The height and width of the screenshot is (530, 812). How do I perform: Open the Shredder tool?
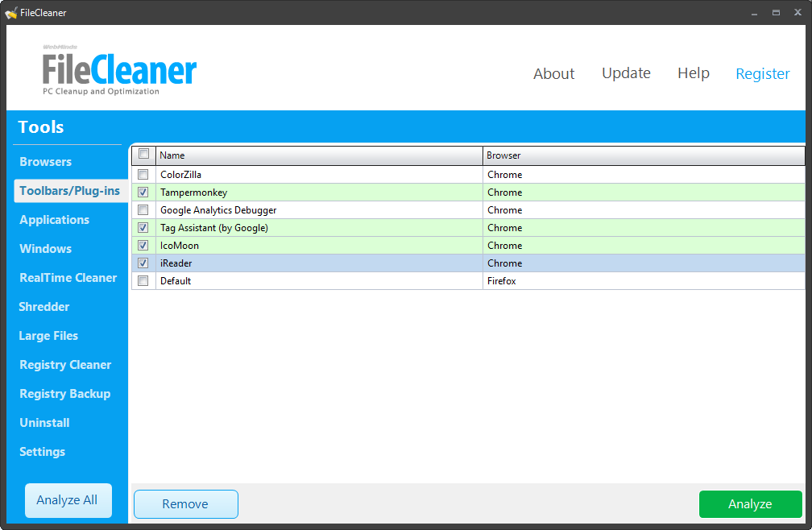click(x=44, y=307)
